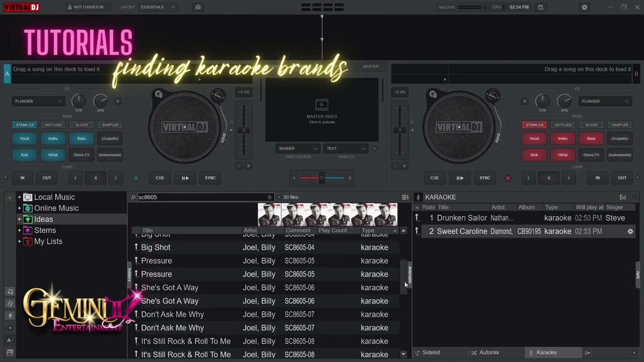
Task: Enable SYNC on the left deck
Action: (x=210, y=178)
